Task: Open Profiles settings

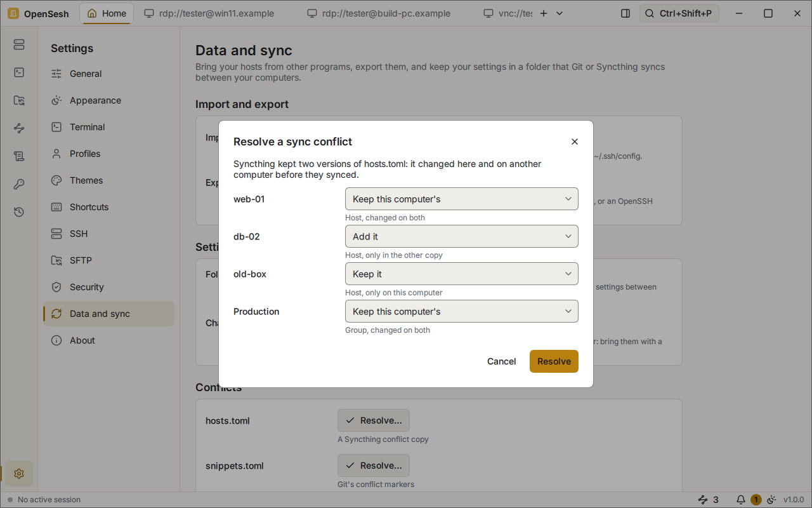Action: pyautogui.click(x=108, y=154)
